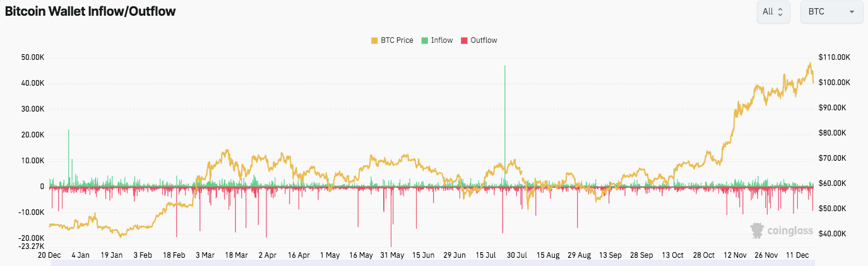Click the 31 May date axis label
This screenshot has height=266, width=868.
pyautogui.click(x=392, y=255)
